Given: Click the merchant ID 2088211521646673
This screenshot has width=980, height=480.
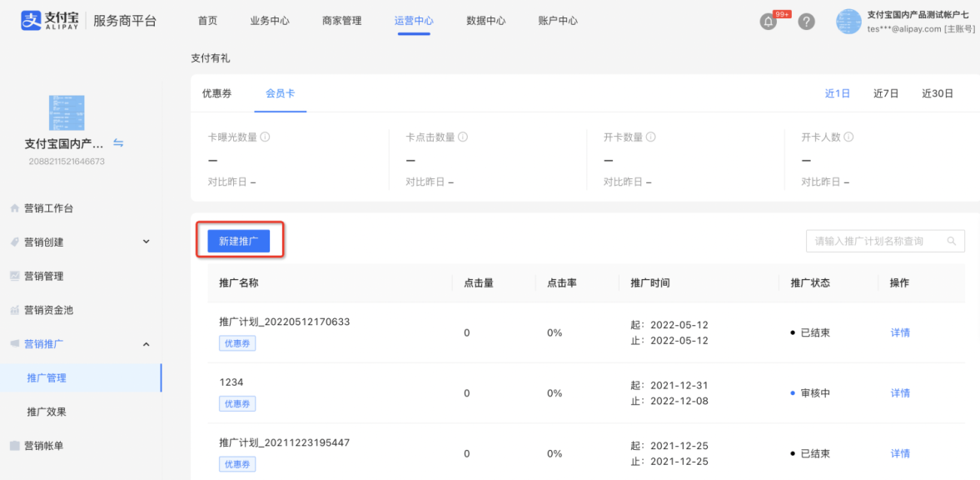Looking at the screenshot, I should tap(67, 162).
